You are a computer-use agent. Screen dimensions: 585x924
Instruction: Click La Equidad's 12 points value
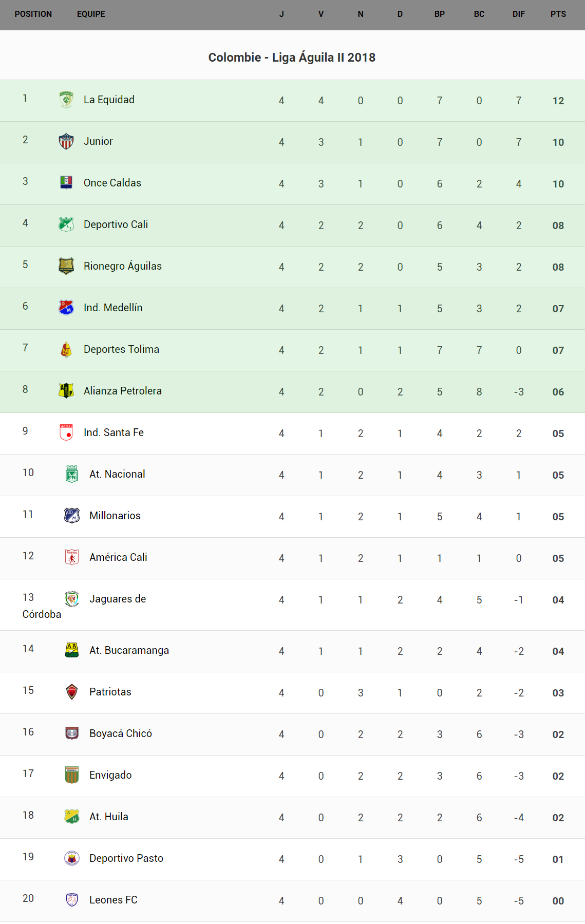click(558, 101)
